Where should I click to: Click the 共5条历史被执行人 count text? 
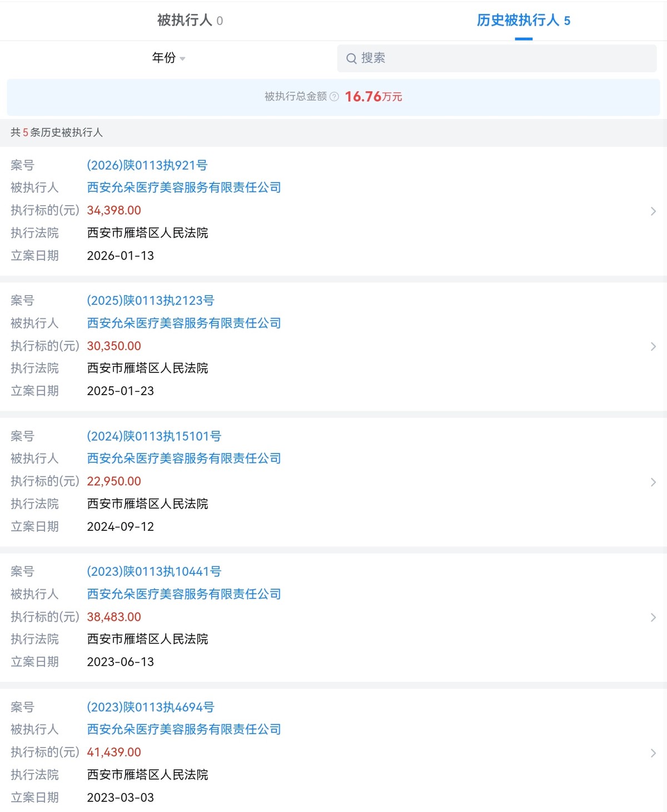pos(57,132)
